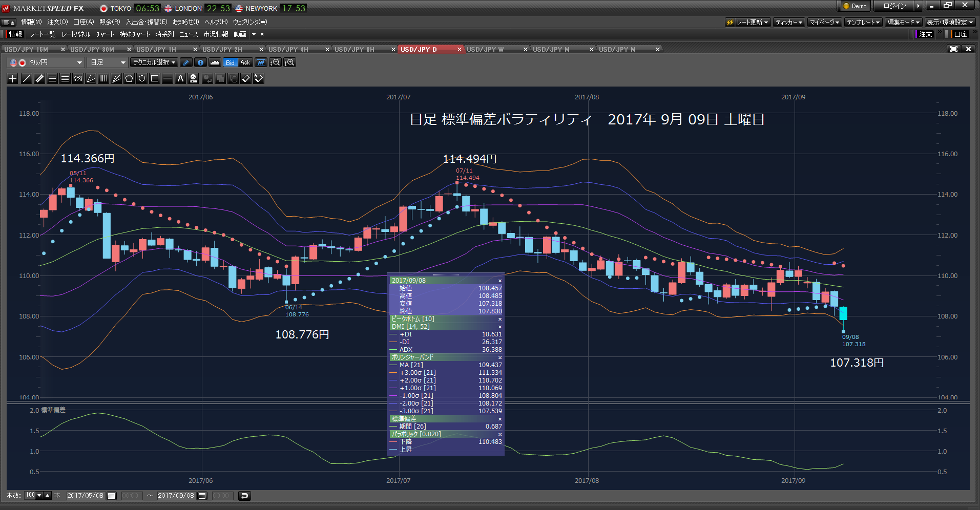
Task: Open the マイページ dropdown
Action: 824,22
